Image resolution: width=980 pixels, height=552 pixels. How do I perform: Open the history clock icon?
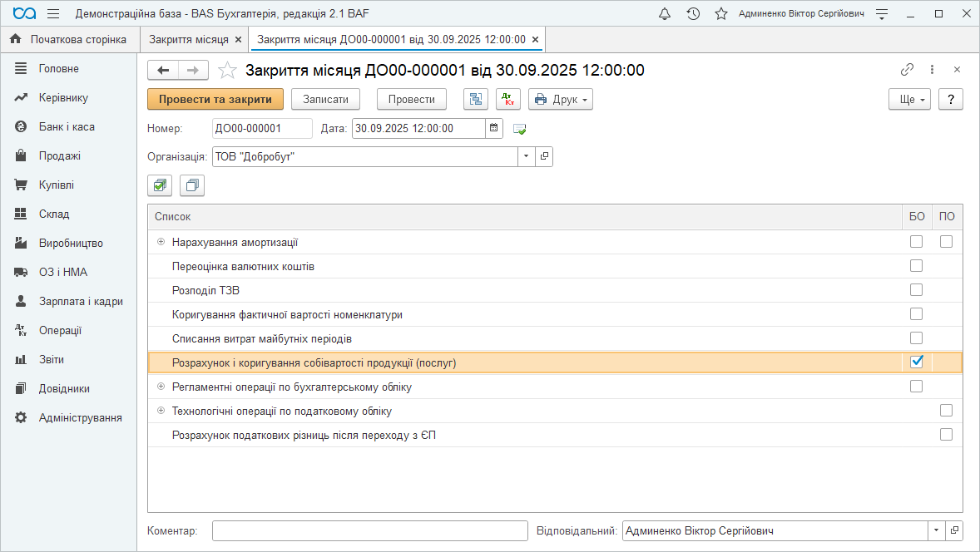(693, 14)
